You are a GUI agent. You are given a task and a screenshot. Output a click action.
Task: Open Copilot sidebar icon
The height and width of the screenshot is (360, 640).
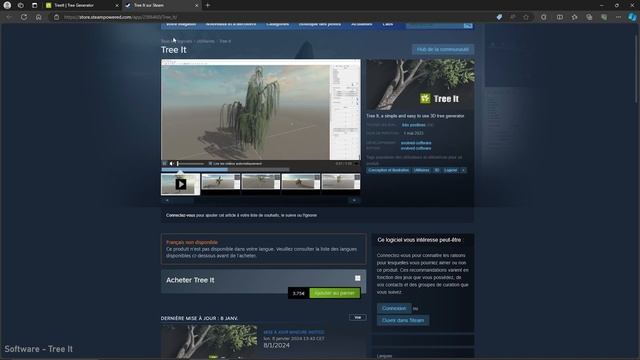pyautogui.click(x=632, y=17)
